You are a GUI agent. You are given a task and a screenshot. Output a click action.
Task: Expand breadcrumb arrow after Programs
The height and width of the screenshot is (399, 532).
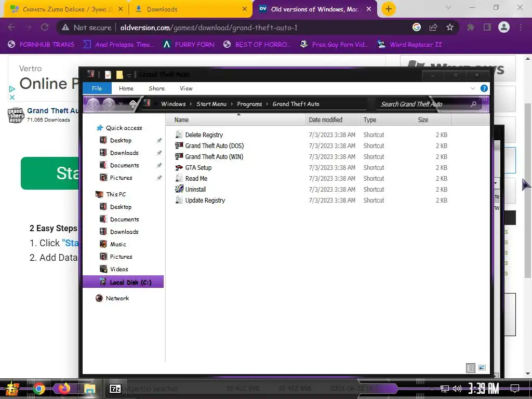[268, 104]
